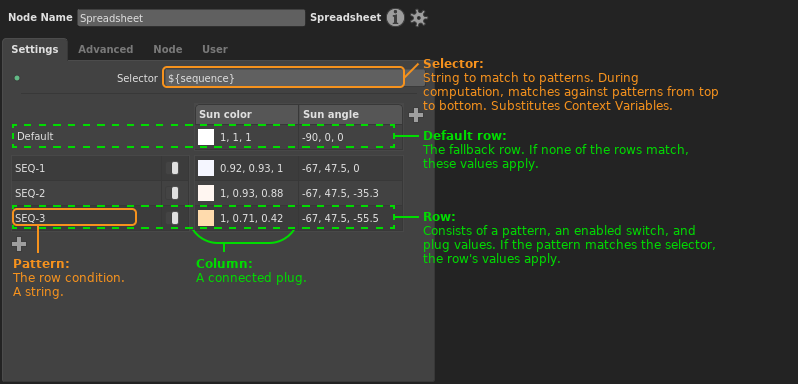Open the gear settings menu icon
The width and height of the screenshot is (798, 384).
pyautogui.click(x=419, y=18)
